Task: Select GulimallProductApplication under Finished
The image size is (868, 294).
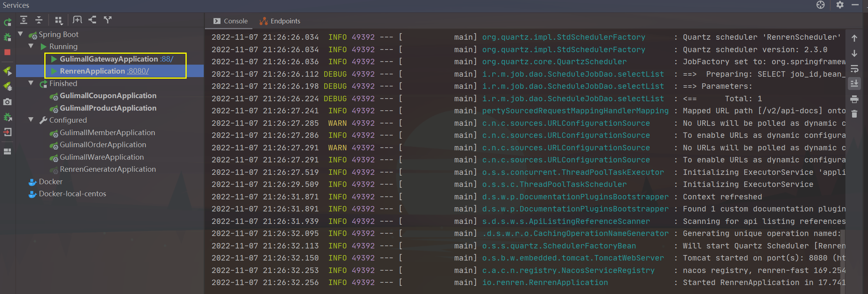Action: (108, 108)
